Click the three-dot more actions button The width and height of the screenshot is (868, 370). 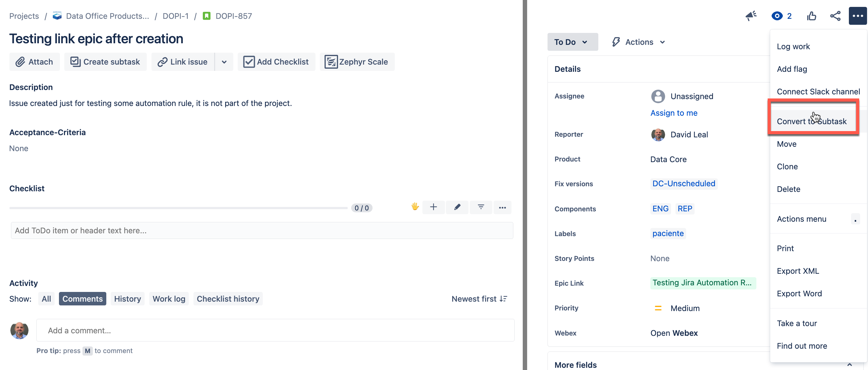[x=857, y=16]
